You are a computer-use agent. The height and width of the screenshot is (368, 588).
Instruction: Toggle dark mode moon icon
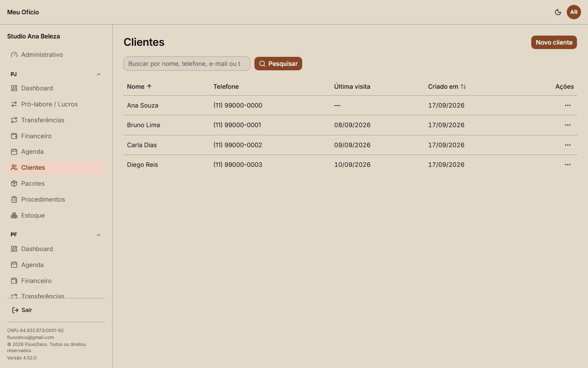tap(558, 12)
